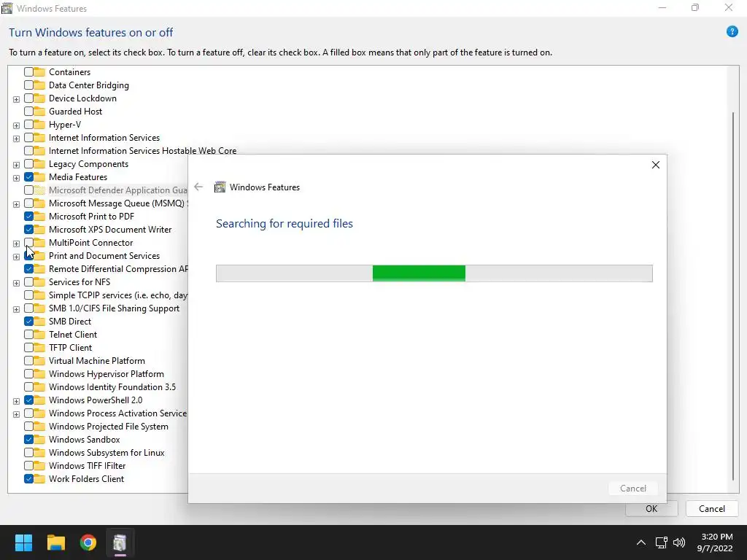
Task: Uncheck Microsoft Print to PDF
Action: (28, 216)
